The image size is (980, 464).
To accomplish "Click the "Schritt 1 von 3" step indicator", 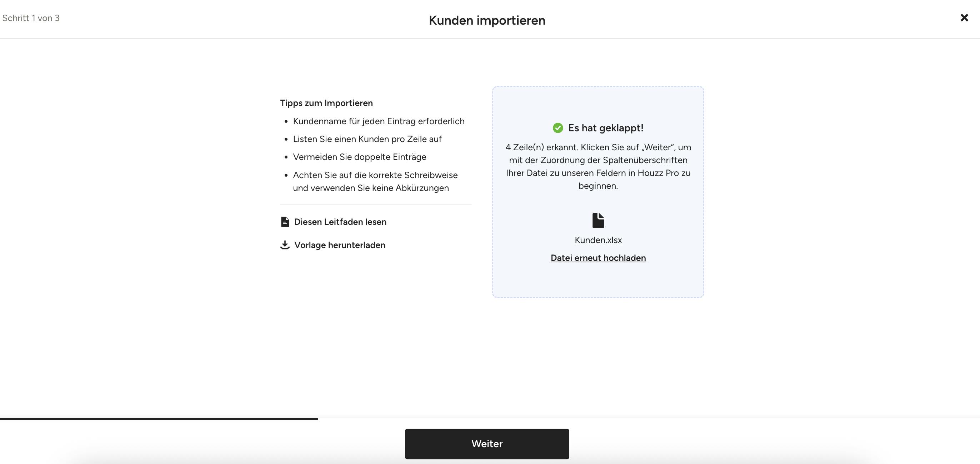I will click(x=31, y=18).
